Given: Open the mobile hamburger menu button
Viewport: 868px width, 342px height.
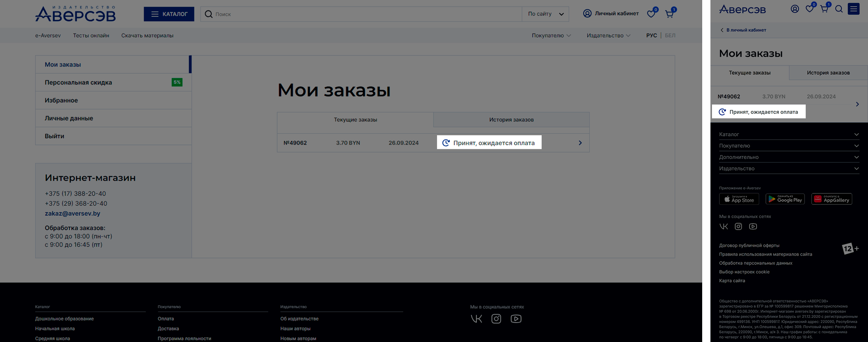Looking at the screenshot, I should [854, 9].
